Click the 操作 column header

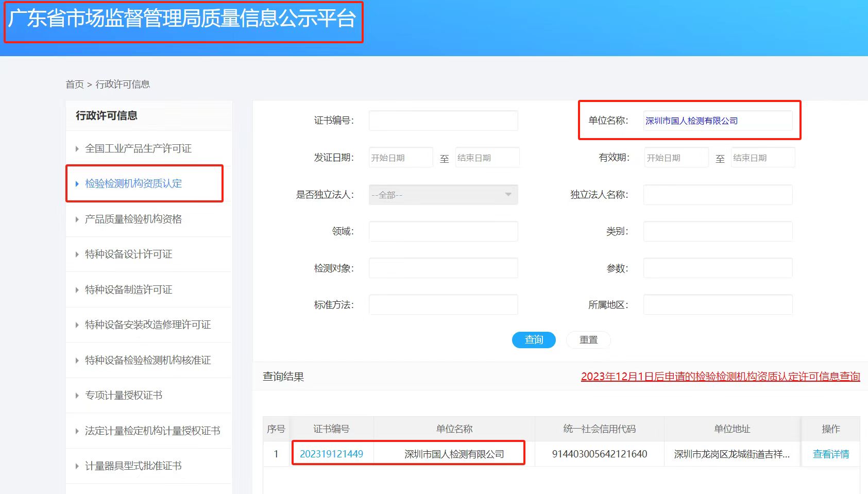(x=831, y=429)
